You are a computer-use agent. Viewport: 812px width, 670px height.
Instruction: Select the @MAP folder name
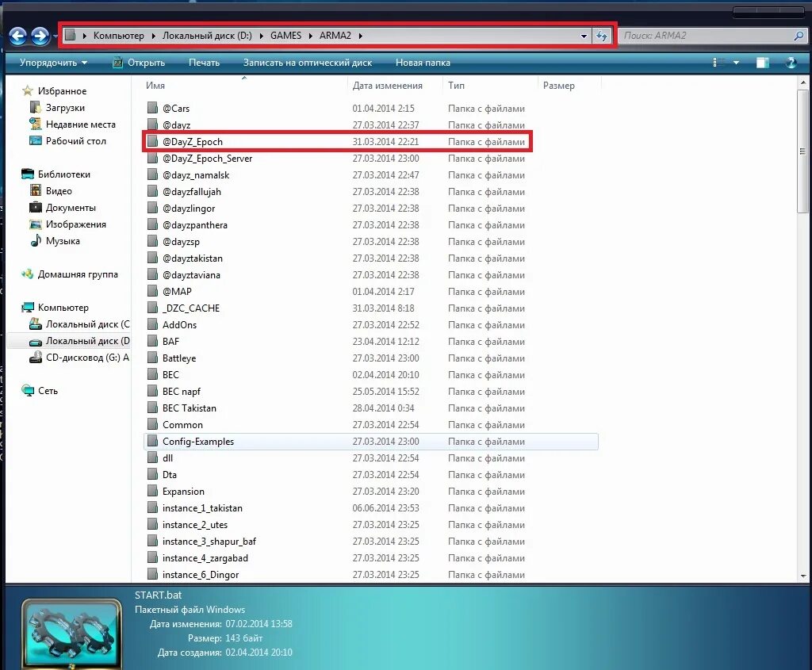(x=177, y=292)
